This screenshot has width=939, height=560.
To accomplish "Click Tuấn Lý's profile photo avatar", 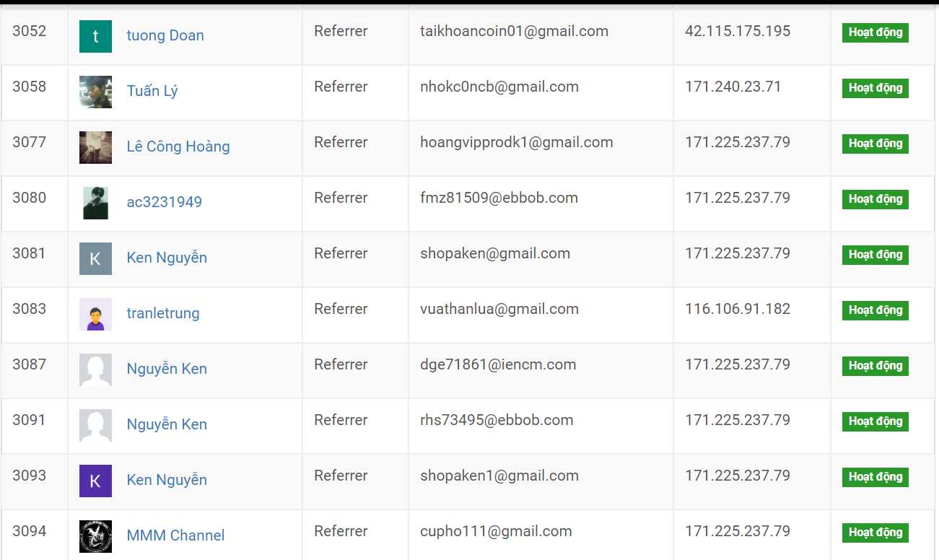I will coord(95,92).
